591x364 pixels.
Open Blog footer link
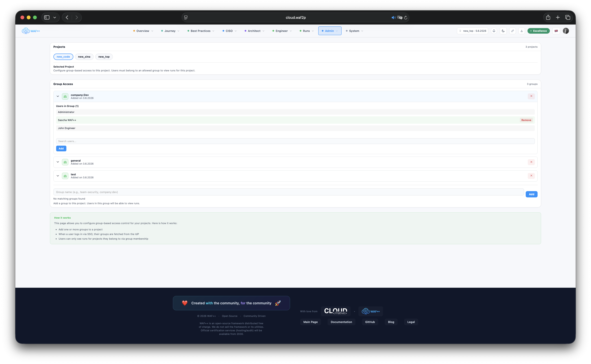tap(391, 322)
